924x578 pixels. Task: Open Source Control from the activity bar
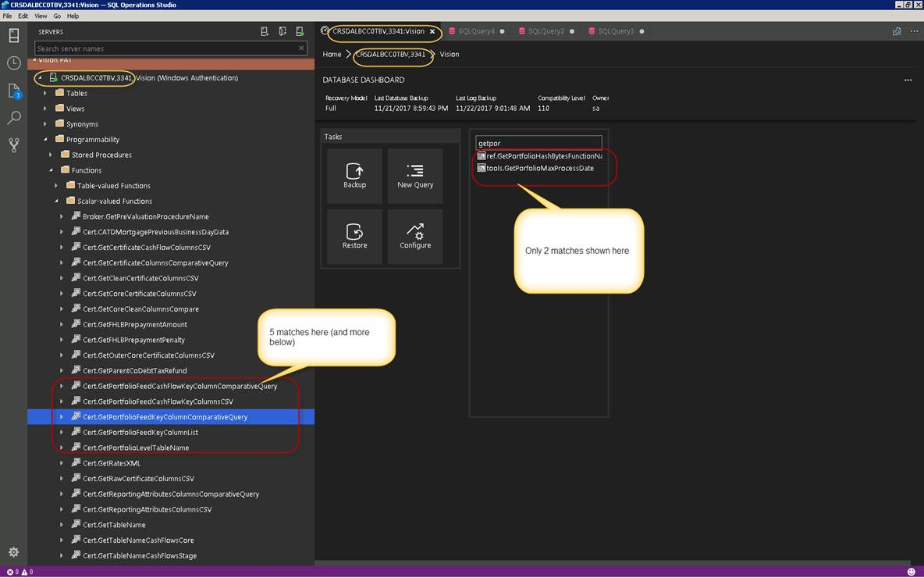[13, 145]
